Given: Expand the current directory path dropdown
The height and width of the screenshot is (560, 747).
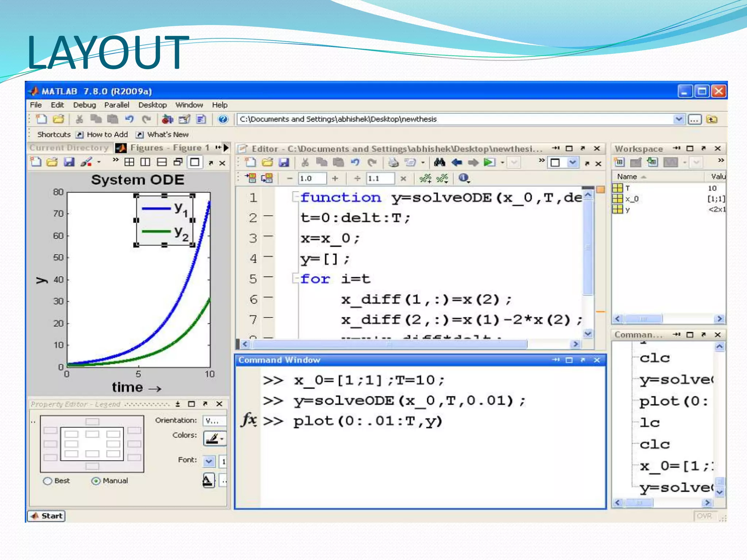Looking at the screenshot, I should click(x=678, y=119).
